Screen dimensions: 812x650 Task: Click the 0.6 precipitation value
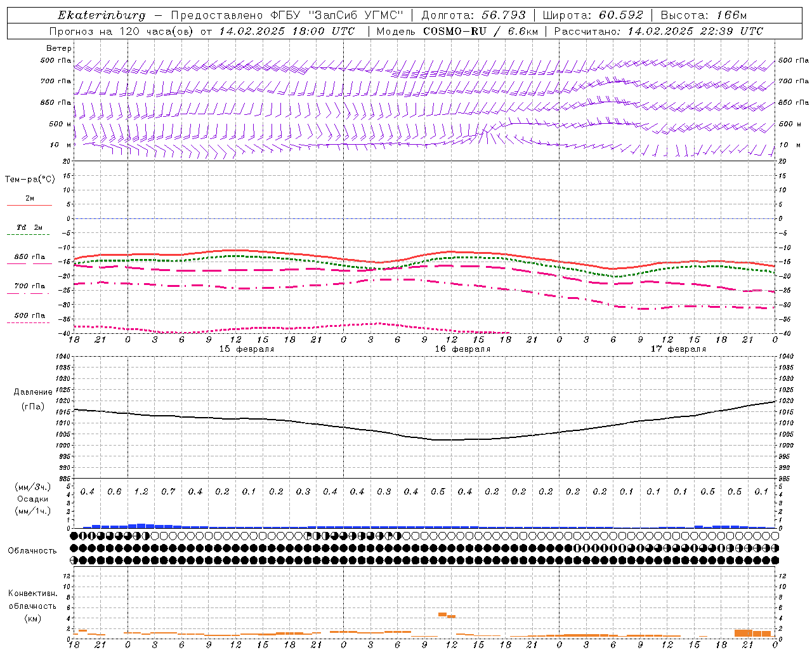(x=114, y=492)
